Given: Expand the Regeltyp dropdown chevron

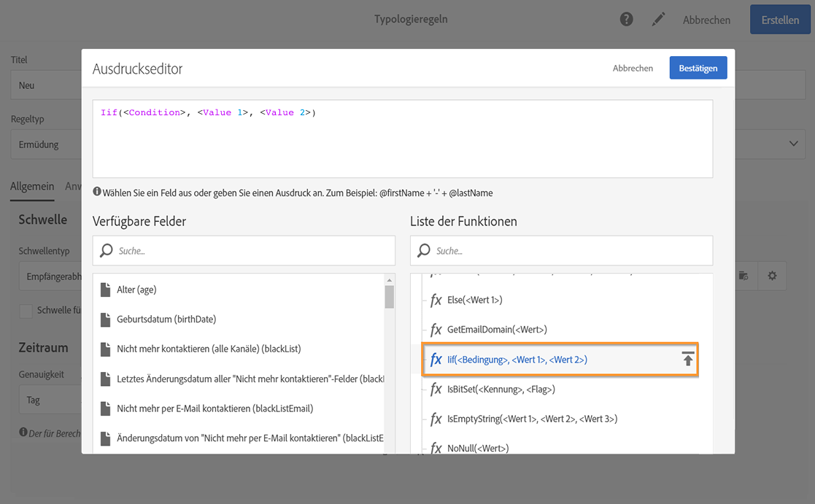Looking at the screenshot, I should point(794,144).
